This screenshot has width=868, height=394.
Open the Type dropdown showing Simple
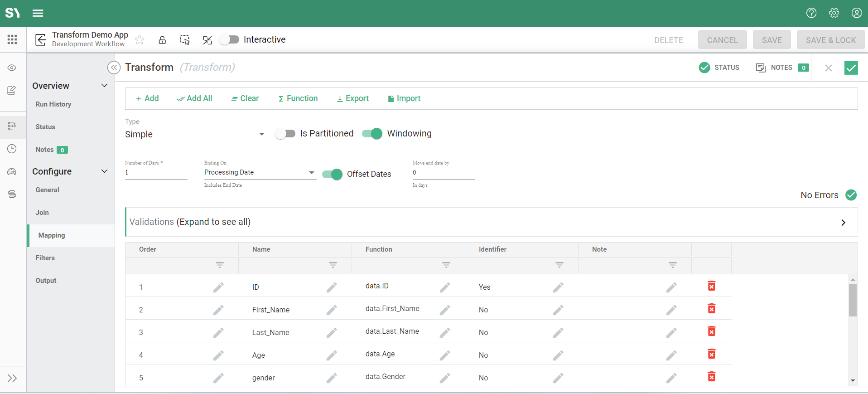195,134
